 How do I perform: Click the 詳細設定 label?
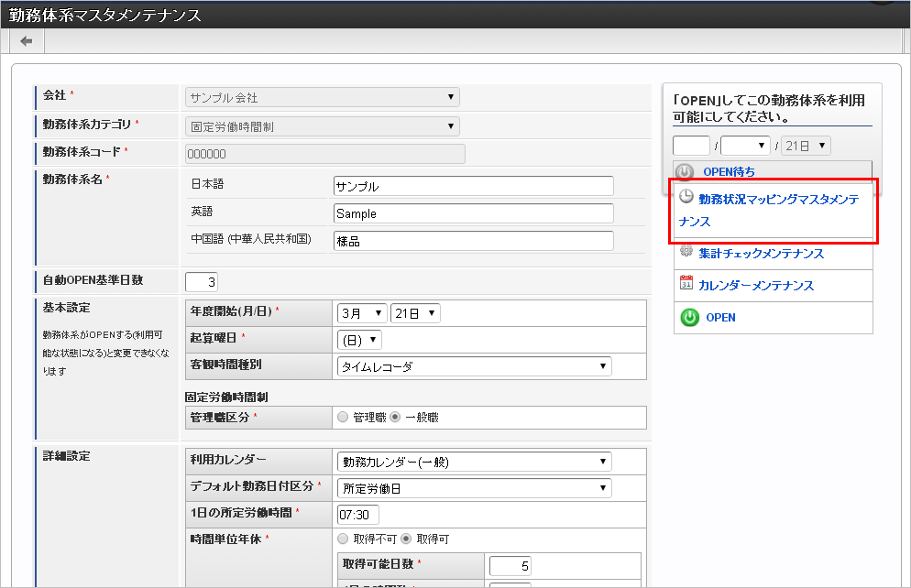(66, 456)
